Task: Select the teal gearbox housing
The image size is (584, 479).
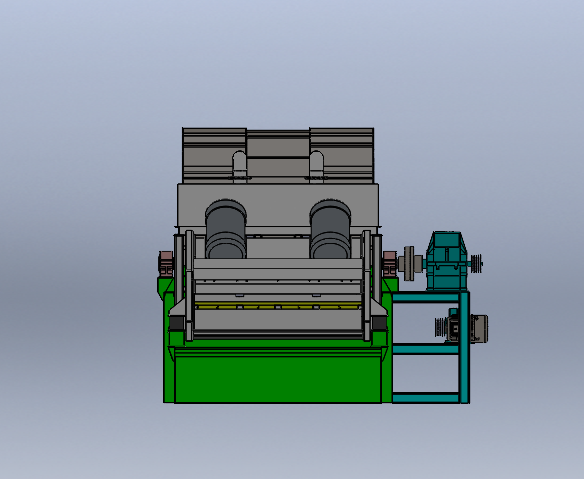Action: (446, 261)
